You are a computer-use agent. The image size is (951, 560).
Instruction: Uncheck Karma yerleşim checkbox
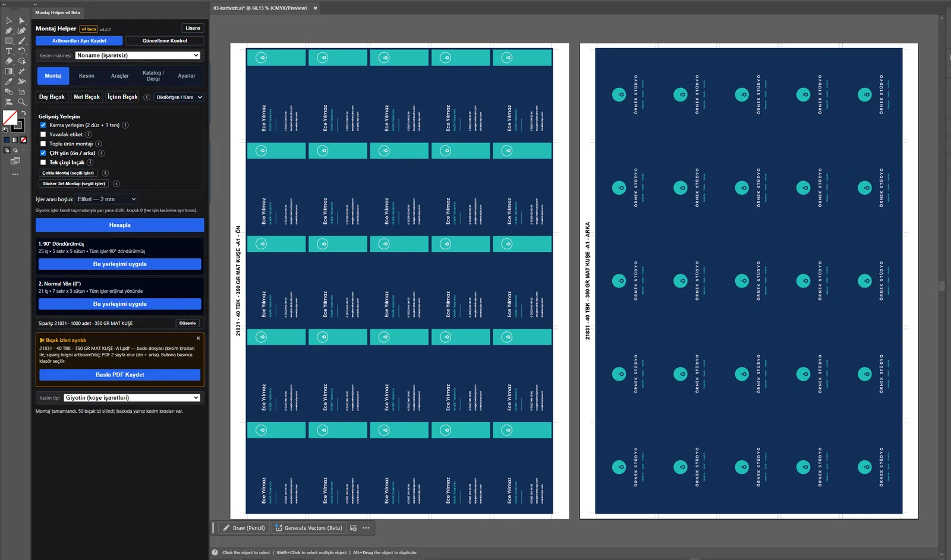coord(43,125)
